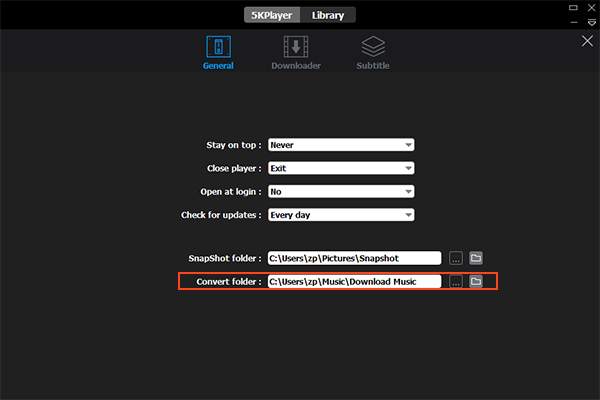Open the General settings tab
Viewport: 600px width, 400px height.
click(x=218, y=53)
